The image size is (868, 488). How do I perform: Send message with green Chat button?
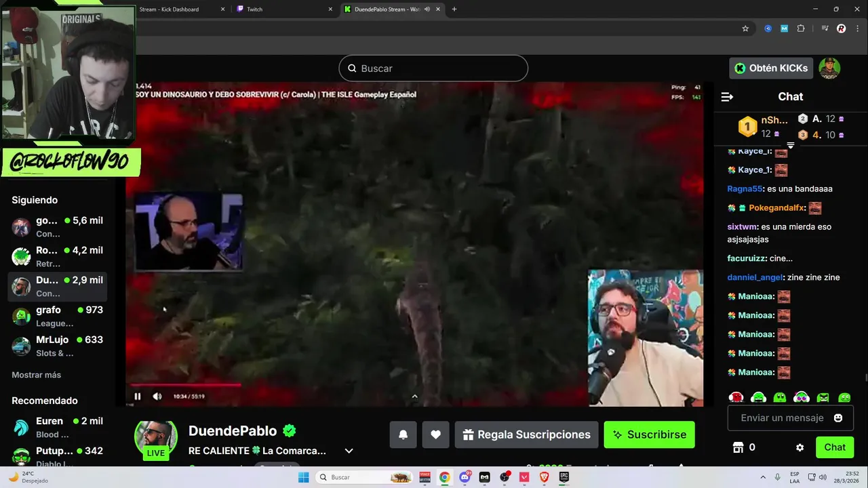click(x=835, y=447)
